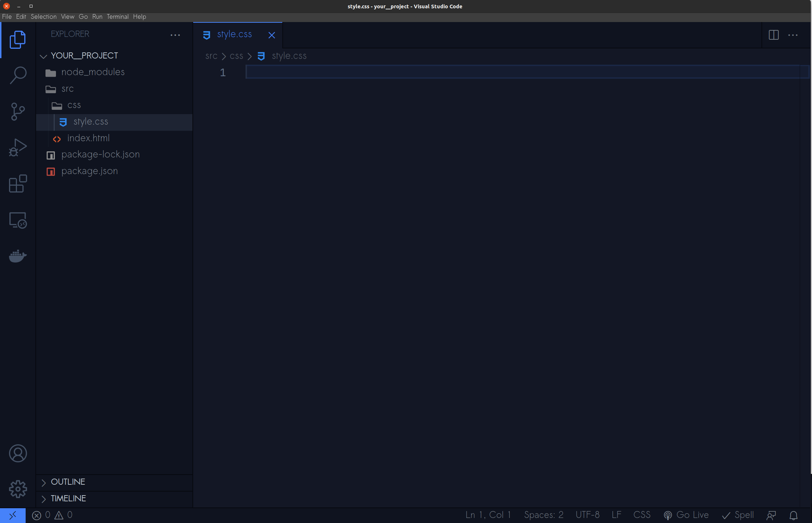Click the EXPLORER panel title
This screenshot has height=523, width=812.
point(70,34)
